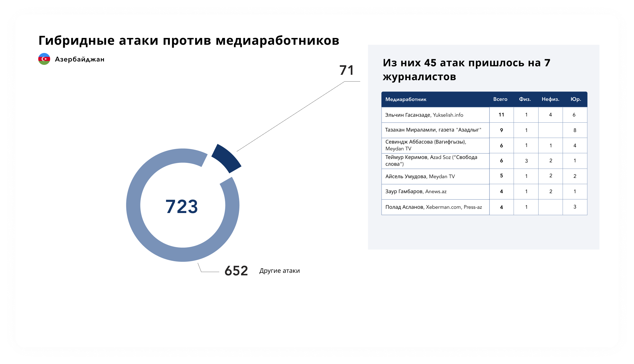Click the 'Медиаработник' column header
Screen dimensions: 634x364
pyautogui.click(x=406, y=99)
